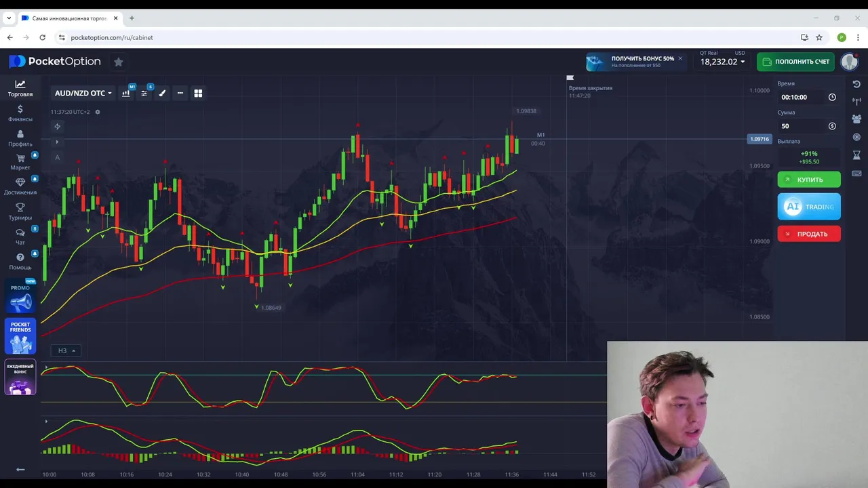This screenshot has width=868, height=488.
Task: Click the Получить бонус 50% banner
Action: click(x=635, y=62)
